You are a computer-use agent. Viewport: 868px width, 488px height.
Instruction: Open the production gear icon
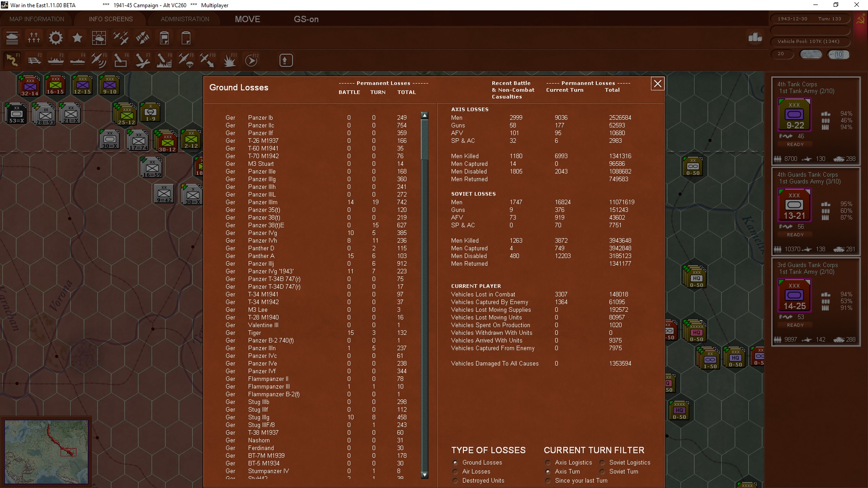point(56,38)
